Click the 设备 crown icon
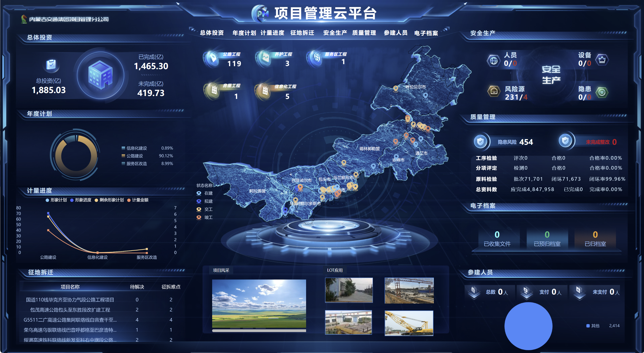644x353 pixels. (602, 60)
